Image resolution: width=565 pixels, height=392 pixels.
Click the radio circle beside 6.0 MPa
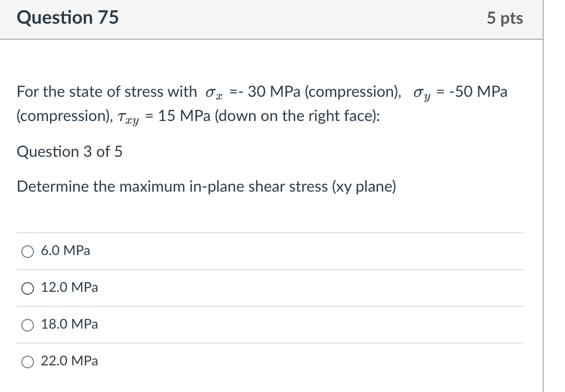click(28, 251)
